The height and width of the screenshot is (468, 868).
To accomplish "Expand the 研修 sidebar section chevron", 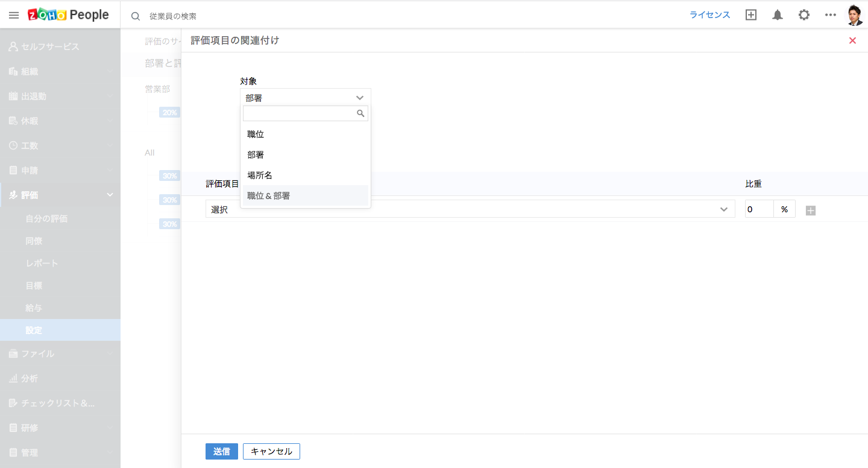I will pos(110,428).
